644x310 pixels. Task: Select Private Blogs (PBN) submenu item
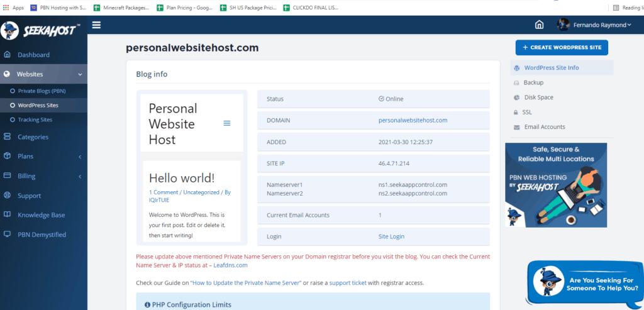[x=42, y=91]
